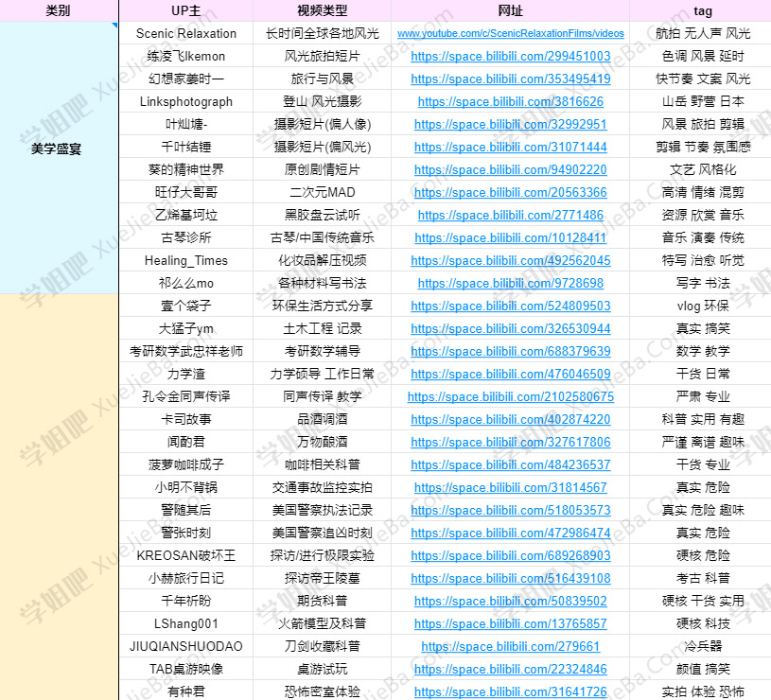
Task: Click the 练凌飞Ikemon cell
Action: [185, 56]
